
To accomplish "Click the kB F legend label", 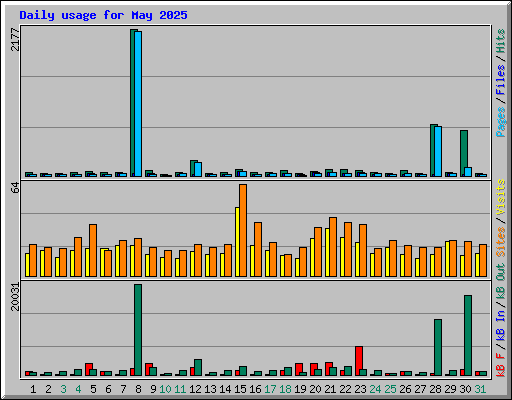I will [x=501, y=365].
